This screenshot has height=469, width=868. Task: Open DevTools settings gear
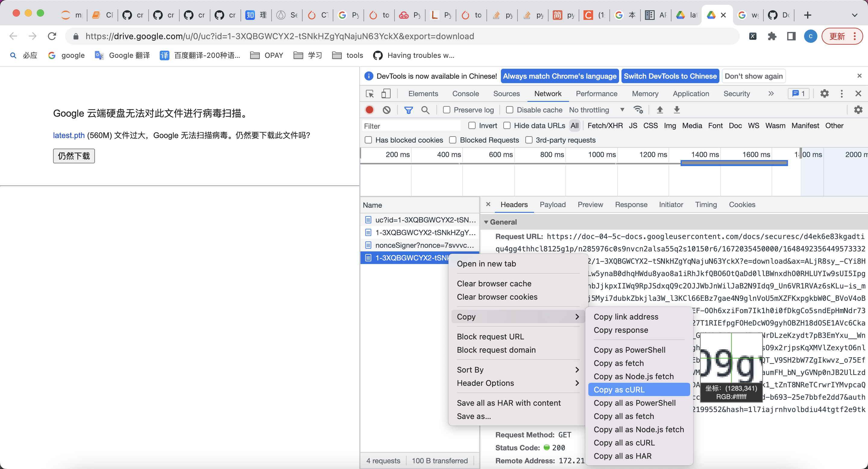pos(824,94)
